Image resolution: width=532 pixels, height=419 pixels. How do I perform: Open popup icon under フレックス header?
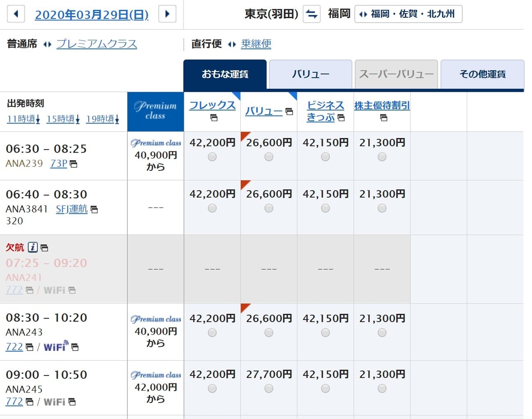click(214, 118)
